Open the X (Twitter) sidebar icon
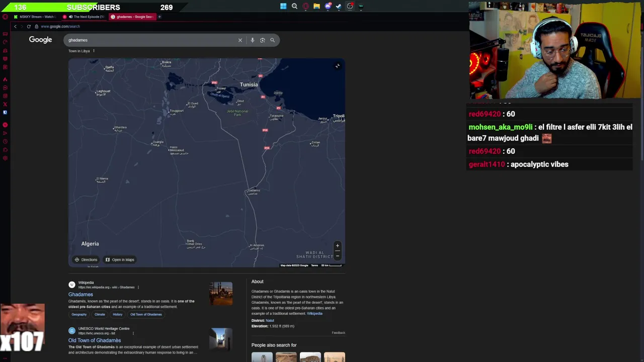 tap(5, 104)
